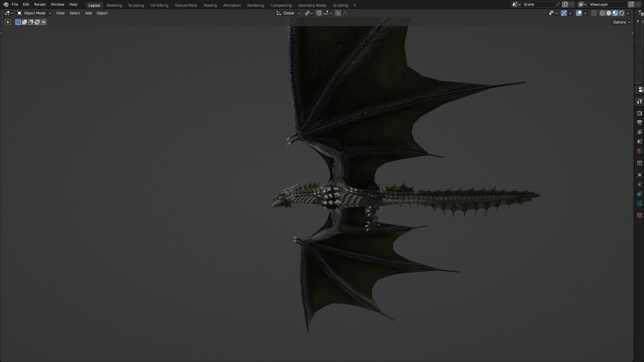Image resolution: width=644 pixels, height=362 pixels.
Task: Switch to the Scripting workspace tab
Action: click(x=340, y=5)
